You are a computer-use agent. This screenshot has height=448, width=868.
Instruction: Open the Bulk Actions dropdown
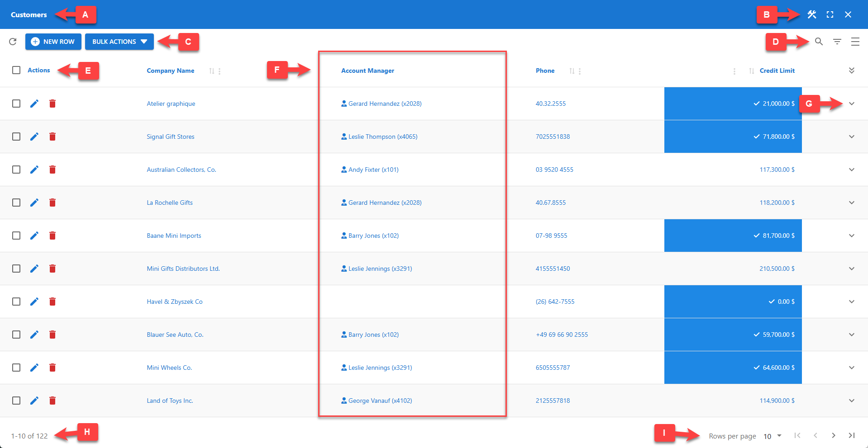[x=119, y=41]
